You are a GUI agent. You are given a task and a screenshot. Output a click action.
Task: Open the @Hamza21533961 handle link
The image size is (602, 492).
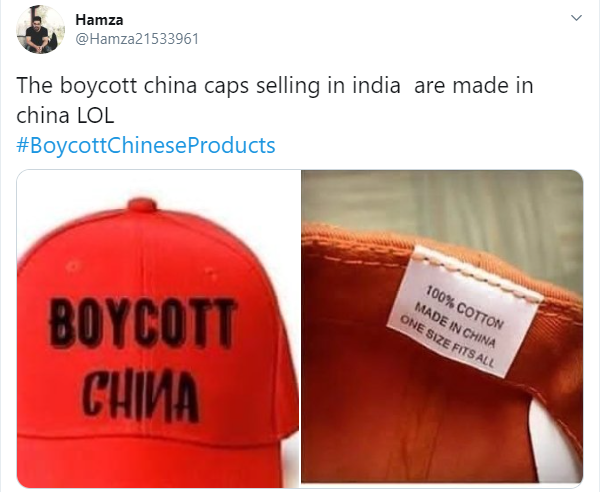tap(137, 39)
